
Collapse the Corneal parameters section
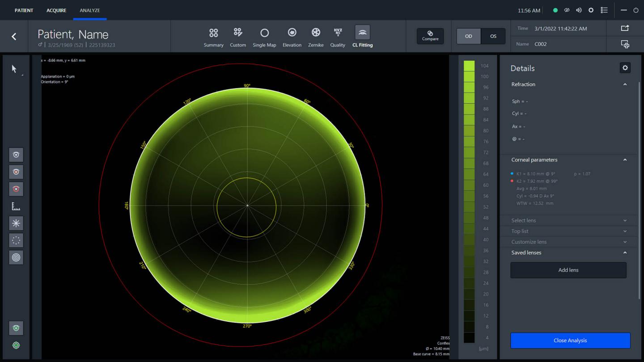[x=625, y=160]
